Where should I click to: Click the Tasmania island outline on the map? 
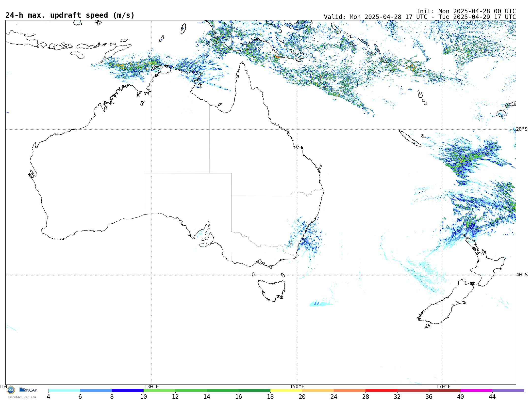(272, 291)
